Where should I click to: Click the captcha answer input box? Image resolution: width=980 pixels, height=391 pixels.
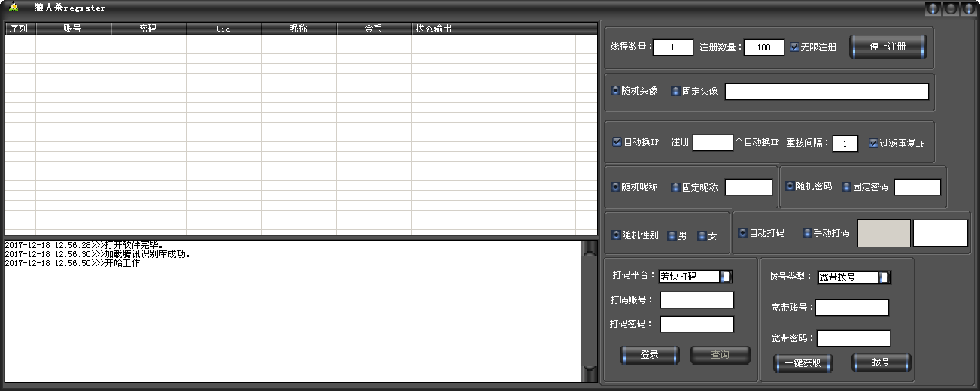[x=940, y=233]
